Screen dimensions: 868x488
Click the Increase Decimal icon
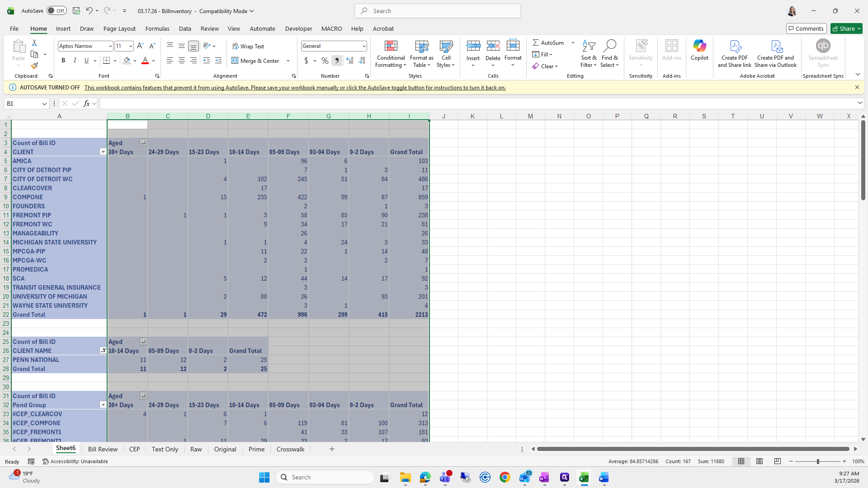[x=349, y=61]
